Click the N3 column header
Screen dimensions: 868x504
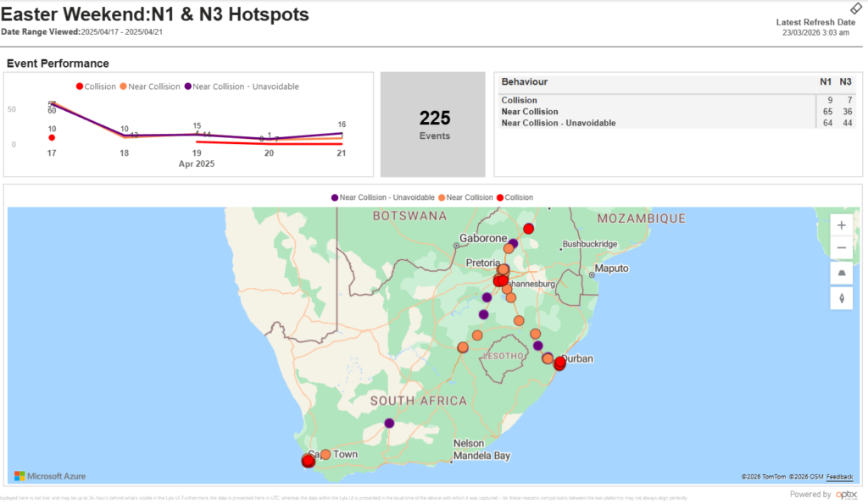(x=845, y=82)
